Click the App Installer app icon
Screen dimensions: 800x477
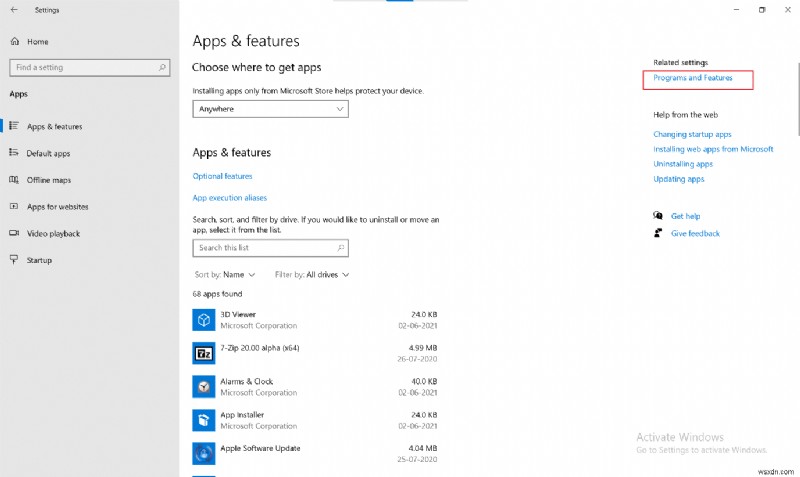point(204,420)
